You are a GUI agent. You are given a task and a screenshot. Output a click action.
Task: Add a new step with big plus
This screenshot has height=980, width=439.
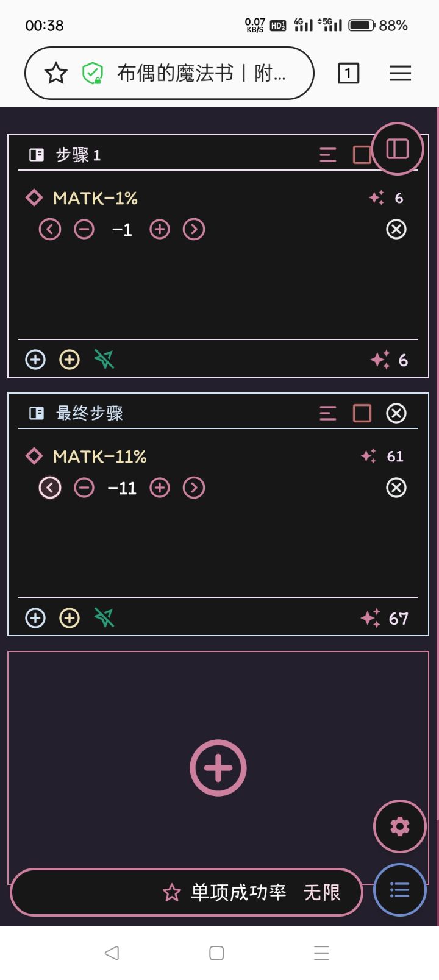click(218, 768)
